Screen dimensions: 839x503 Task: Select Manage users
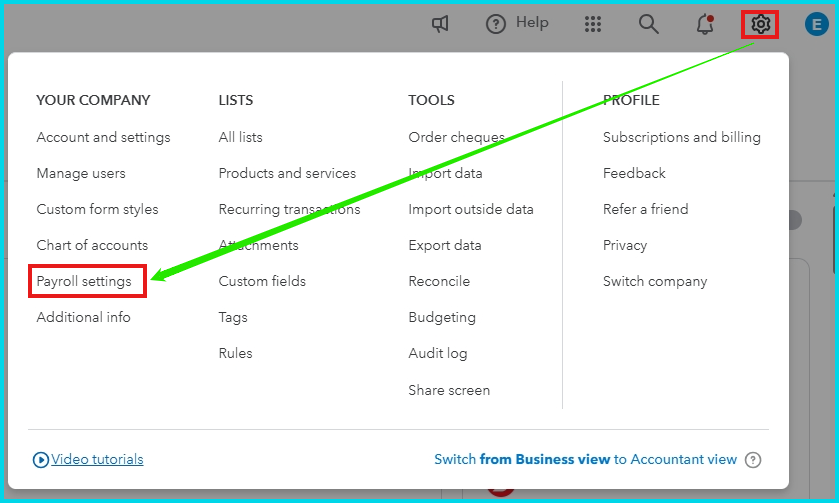[81, 173]
